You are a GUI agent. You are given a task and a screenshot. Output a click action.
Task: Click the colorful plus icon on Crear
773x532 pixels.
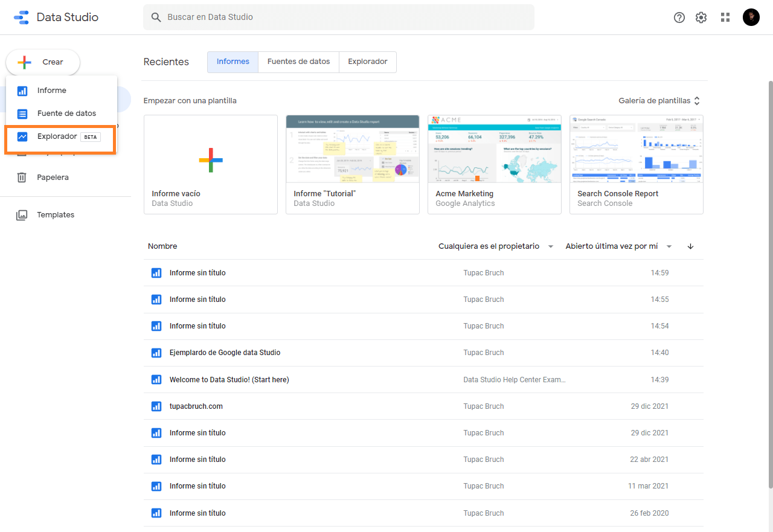coord(24,62)
